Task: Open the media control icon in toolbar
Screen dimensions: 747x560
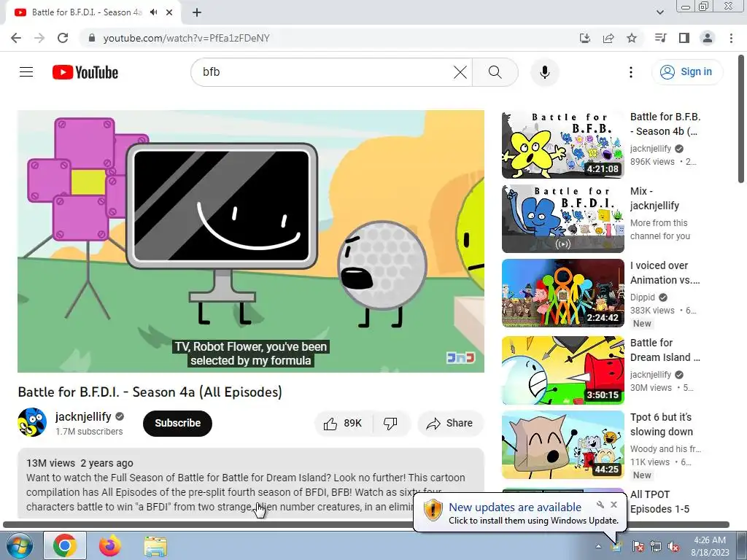Action: coord(661,38)
